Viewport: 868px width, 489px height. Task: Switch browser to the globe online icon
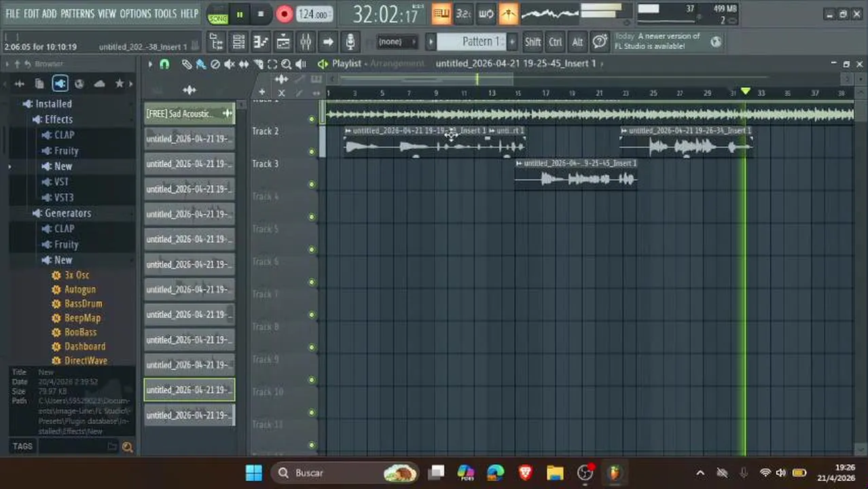[x=79, y=84]
